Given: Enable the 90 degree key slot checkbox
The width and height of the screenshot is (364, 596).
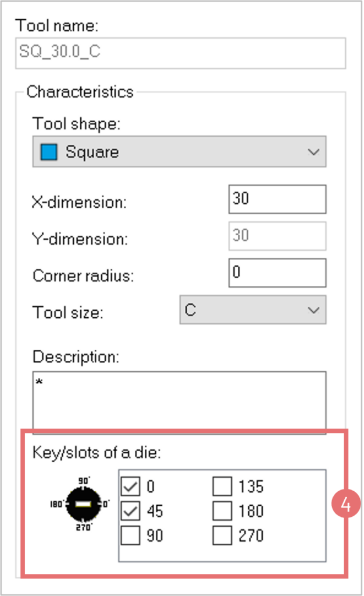Looking at the screenshot, I should [x=131, y=535].
